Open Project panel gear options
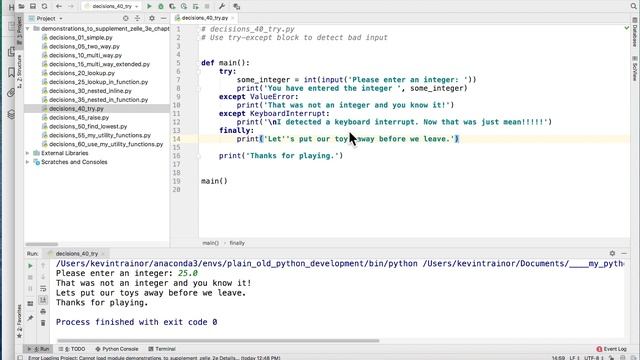The width and height of the screenshot is (640, 360). [x=152, y=18]
